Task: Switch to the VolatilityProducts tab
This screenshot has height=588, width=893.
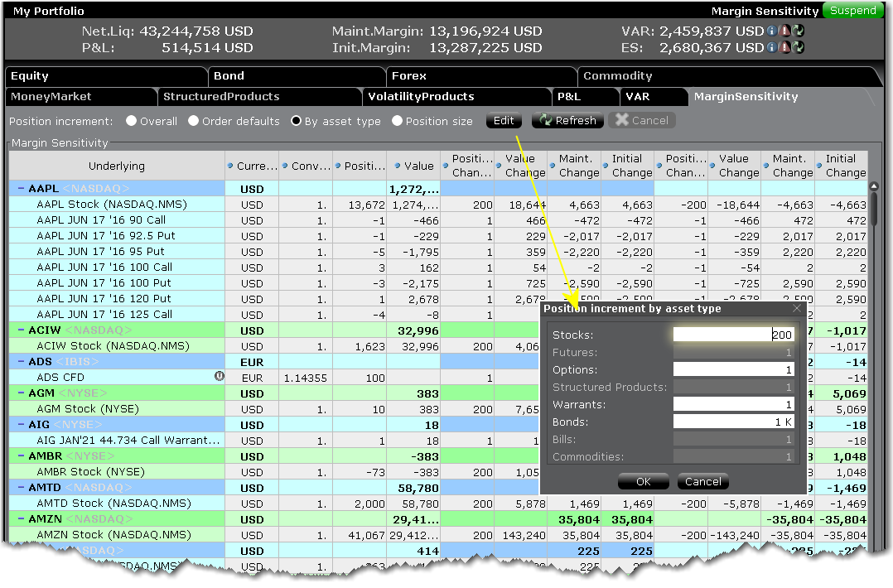Action: [456, 97]
